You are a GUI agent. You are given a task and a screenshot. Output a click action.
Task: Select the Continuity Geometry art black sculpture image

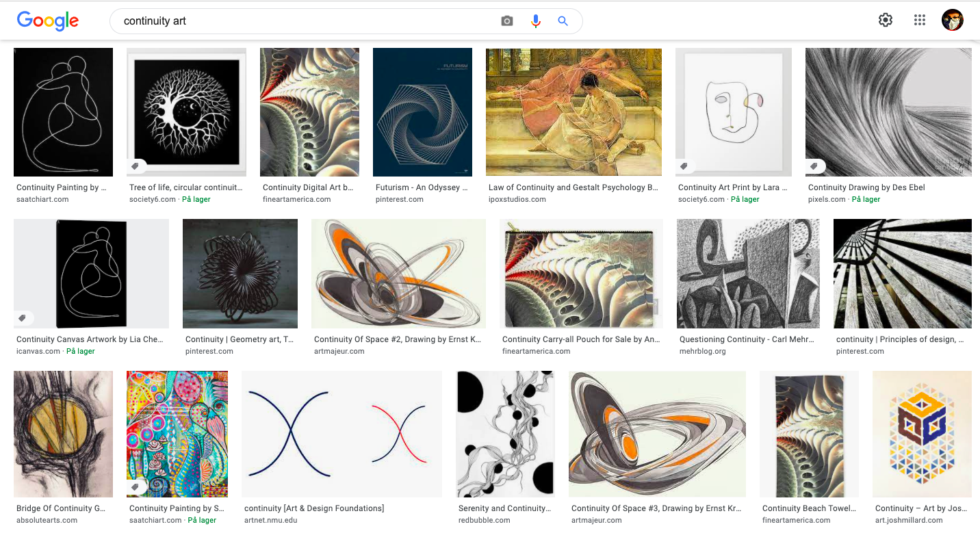(x=240, y=274)
